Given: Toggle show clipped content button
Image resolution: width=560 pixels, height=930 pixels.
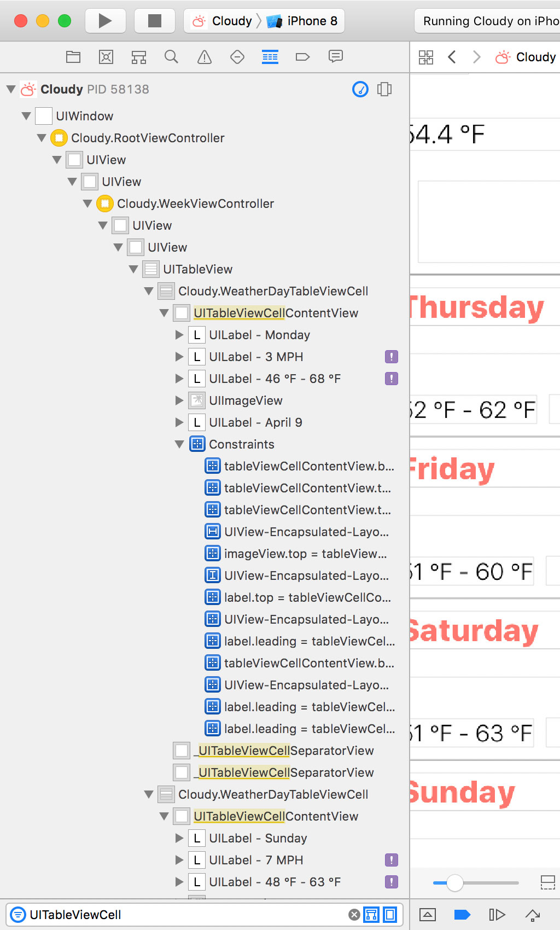Looking at the screenshot, I should [x=547, y=882].
